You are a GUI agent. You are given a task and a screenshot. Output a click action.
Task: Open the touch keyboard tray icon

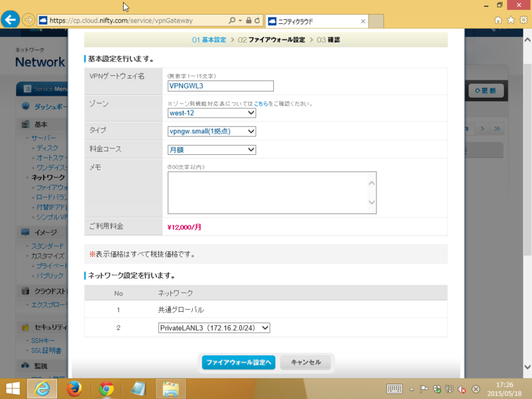[x=394, y=389]
